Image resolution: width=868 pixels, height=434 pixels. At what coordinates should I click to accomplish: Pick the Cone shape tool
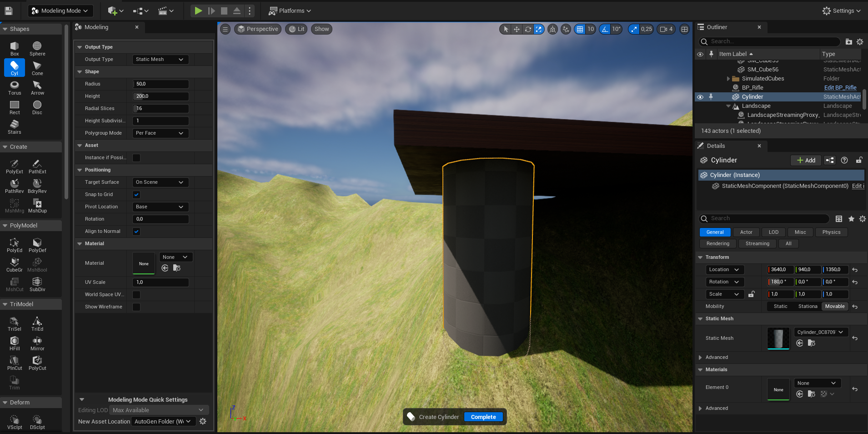(37, 68)
